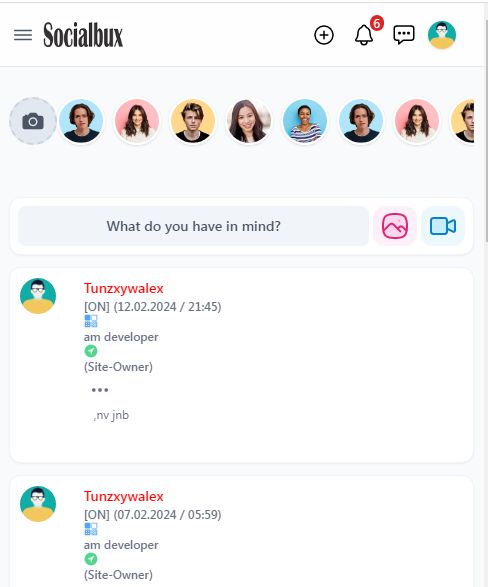Open the chat messages icon
This screenshot has width=488, height=587.
404,35
